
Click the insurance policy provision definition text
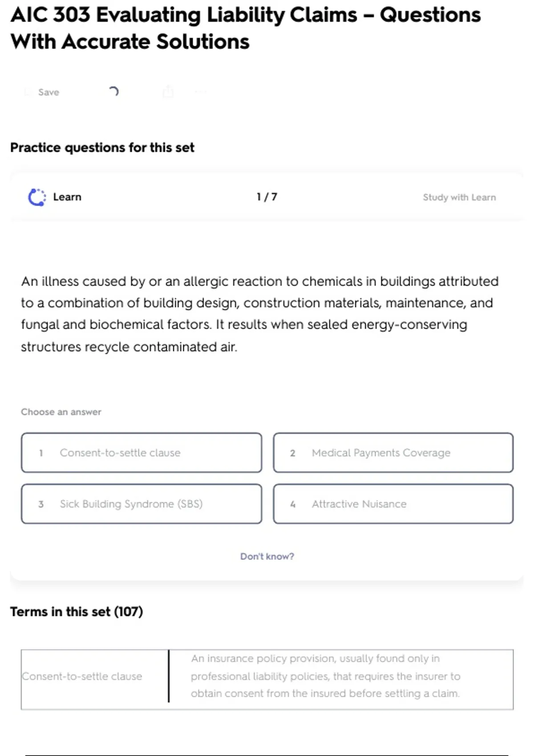[x=325, y=676]
